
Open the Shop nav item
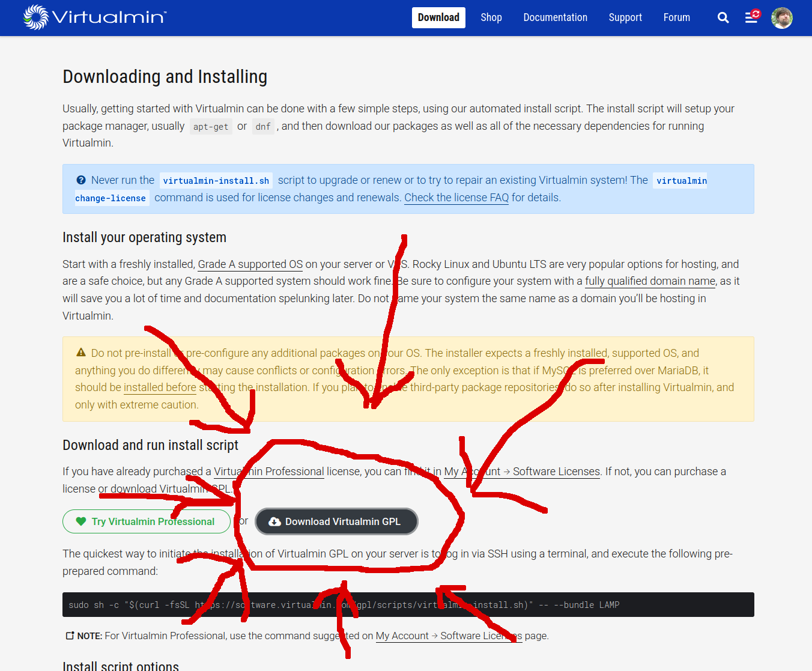(x=491, y=17)
